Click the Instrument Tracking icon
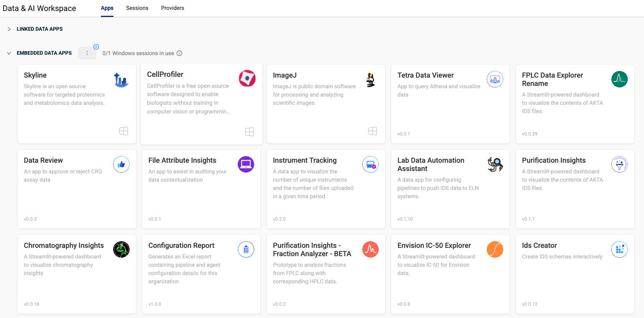The width and height of the screenshot is (644, 318). click(x=370, y=164)
